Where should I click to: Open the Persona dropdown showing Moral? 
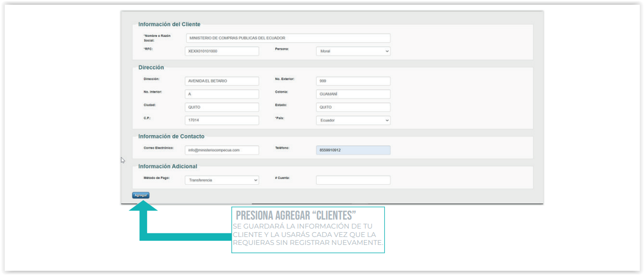(353, 51)
